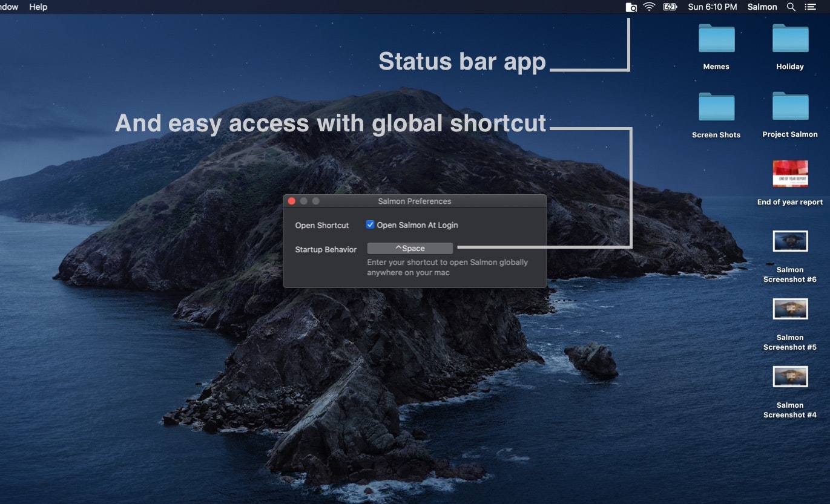Click the Holiday folder name text
The image size is (830, 504).
(790, 67)
